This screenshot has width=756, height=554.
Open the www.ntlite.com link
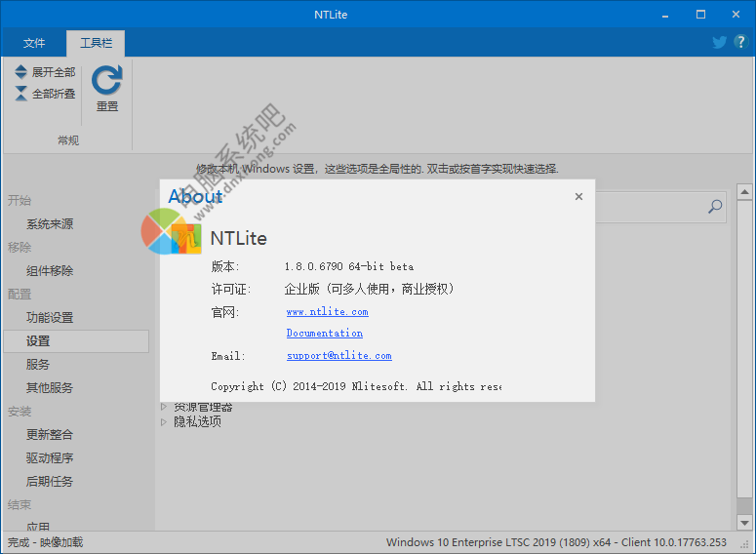coord(328,312)
